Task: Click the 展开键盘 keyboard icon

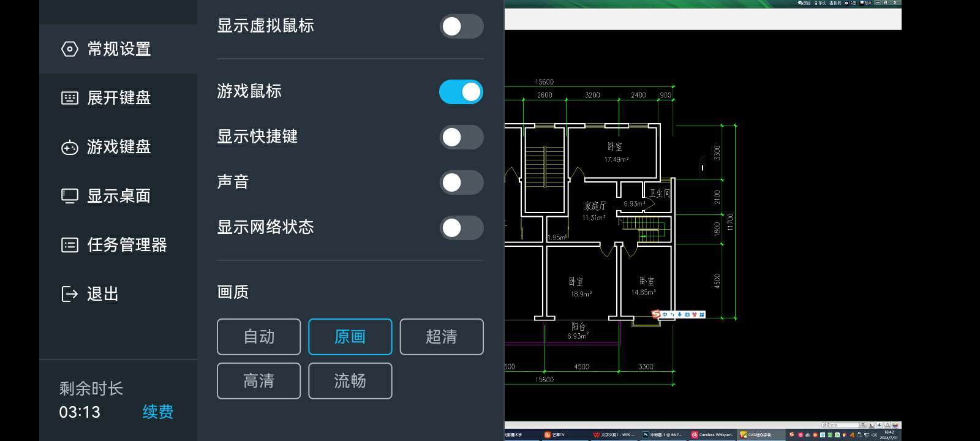Action: click(x=70, y=98)
